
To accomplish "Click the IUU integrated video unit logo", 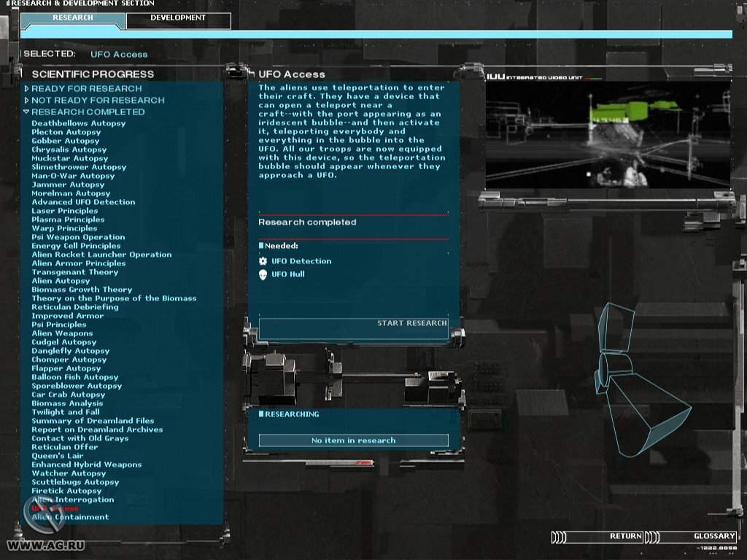I will 496,76.
